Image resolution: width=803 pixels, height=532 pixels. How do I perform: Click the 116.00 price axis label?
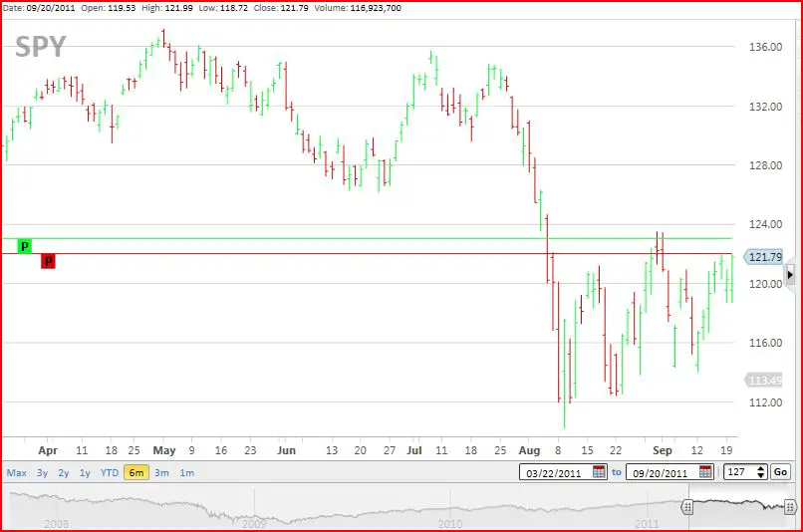click(765, 343)
